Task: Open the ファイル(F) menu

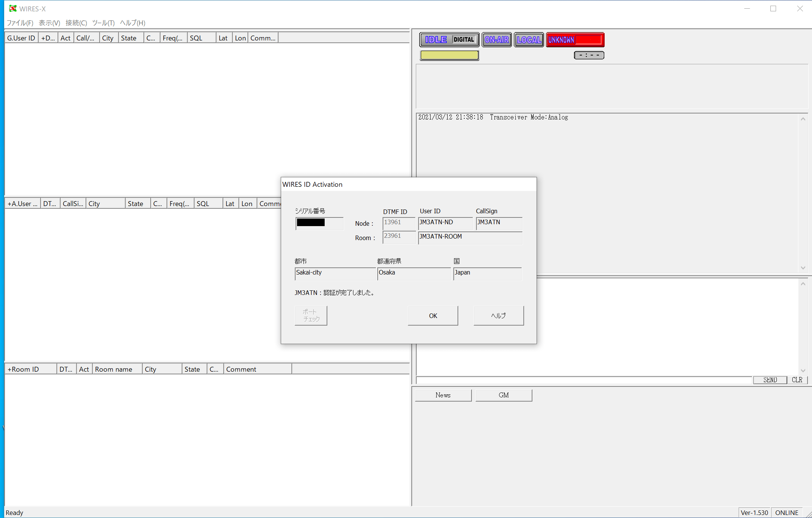Action: click(x=20, y=23)
